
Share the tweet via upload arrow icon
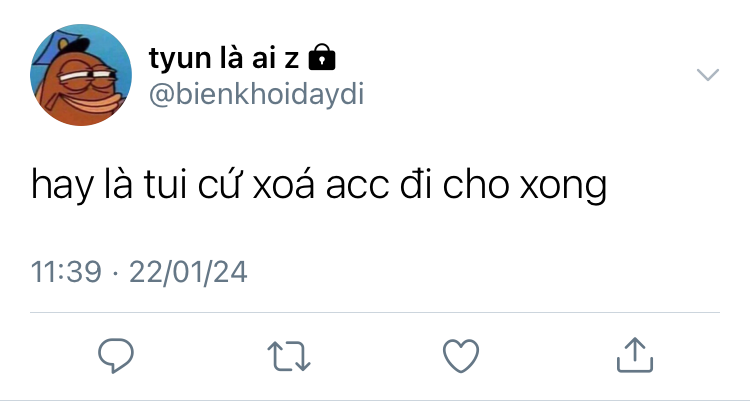635,355
